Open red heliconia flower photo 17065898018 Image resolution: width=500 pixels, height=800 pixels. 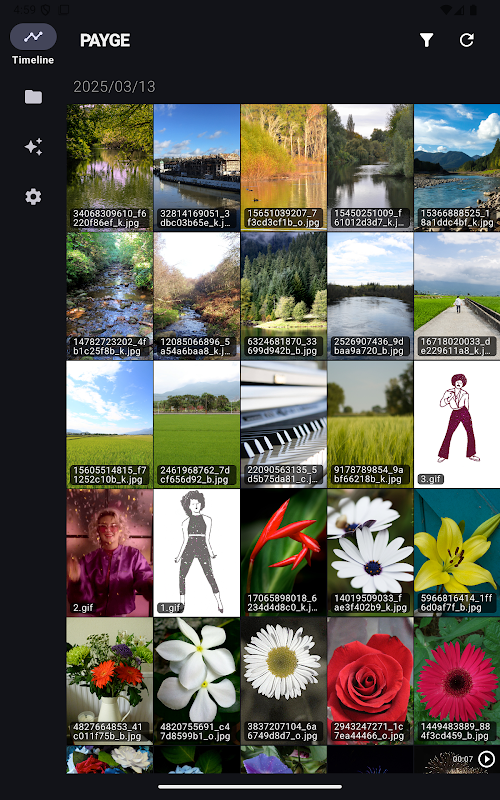(284, 553)
